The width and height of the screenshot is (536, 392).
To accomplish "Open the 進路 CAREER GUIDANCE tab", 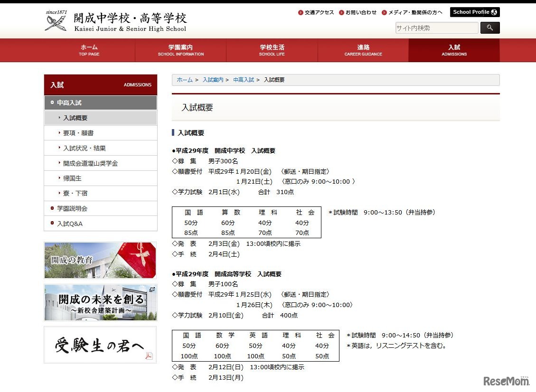I will coord(363,50).
